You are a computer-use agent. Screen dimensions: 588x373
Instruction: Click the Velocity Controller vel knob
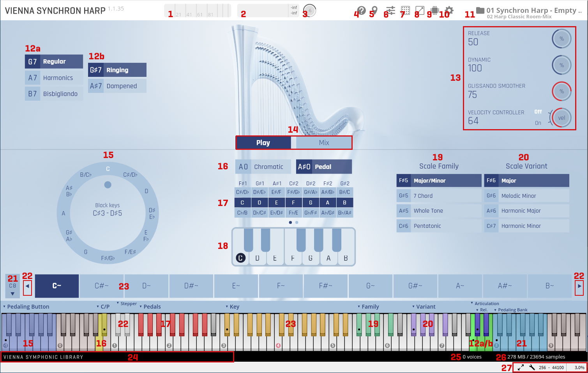tap(562, 118)
